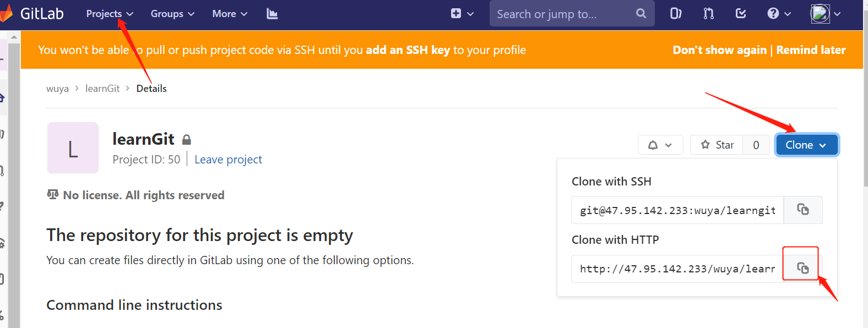Expand the new plus dropdown
The image size is (868, 328).
[462, 14]
